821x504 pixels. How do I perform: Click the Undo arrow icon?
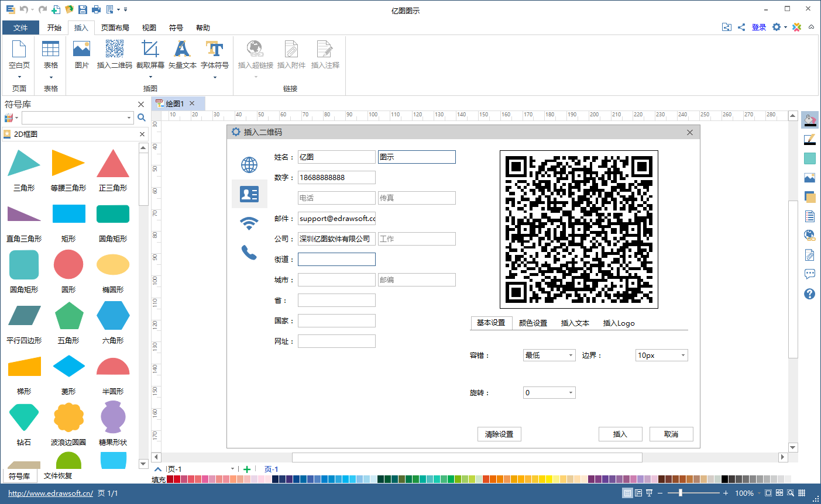(x=24, y=9)
